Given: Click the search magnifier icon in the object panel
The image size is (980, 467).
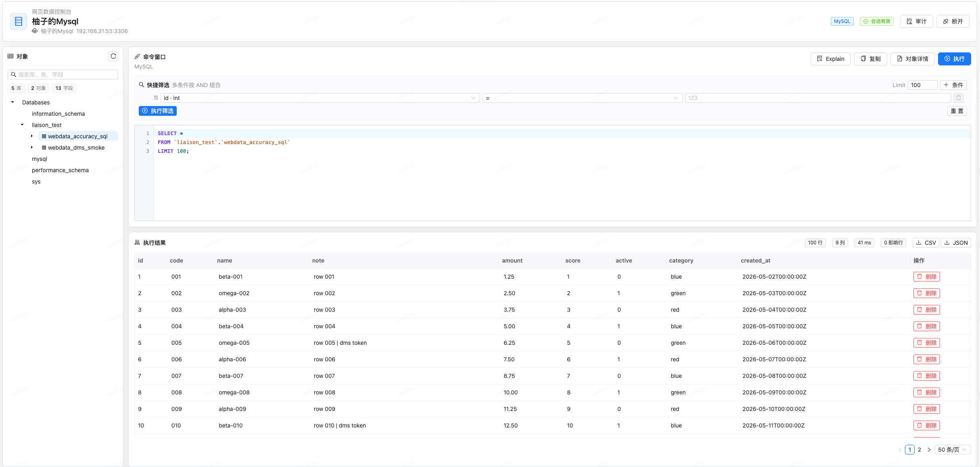Looking at the screenshot, I should tap(14, 75).
